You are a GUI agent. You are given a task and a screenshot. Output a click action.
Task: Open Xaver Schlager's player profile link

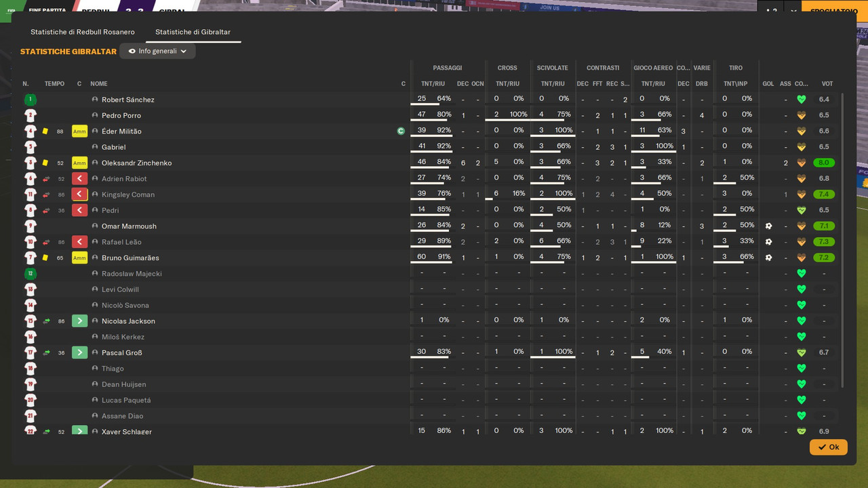(x=127, y=432)
